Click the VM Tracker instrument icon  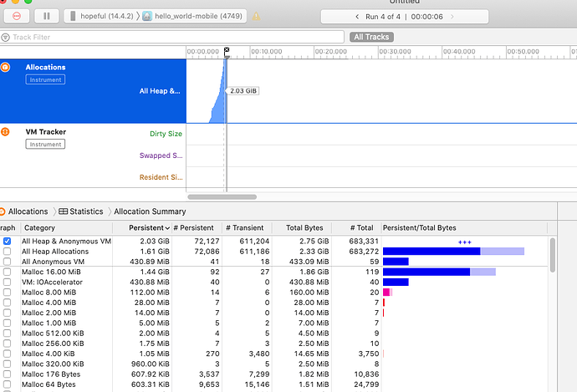pos(5,132)
